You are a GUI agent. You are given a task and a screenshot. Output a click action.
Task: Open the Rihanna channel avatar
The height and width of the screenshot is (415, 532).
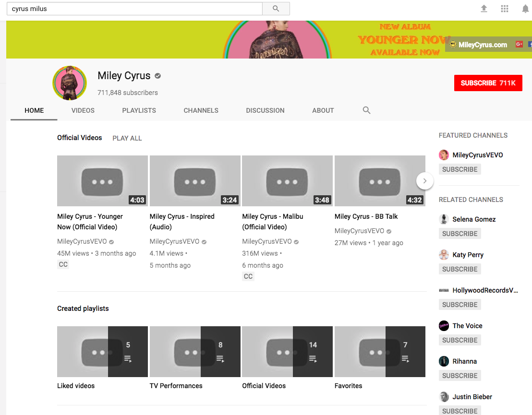(444, 361)
